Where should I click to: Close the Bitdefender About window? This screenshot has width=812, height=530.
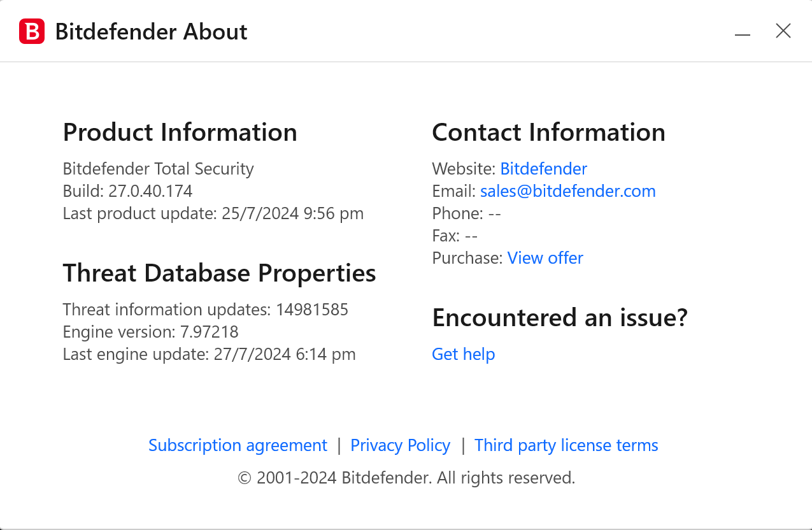[x=783, y=31]
